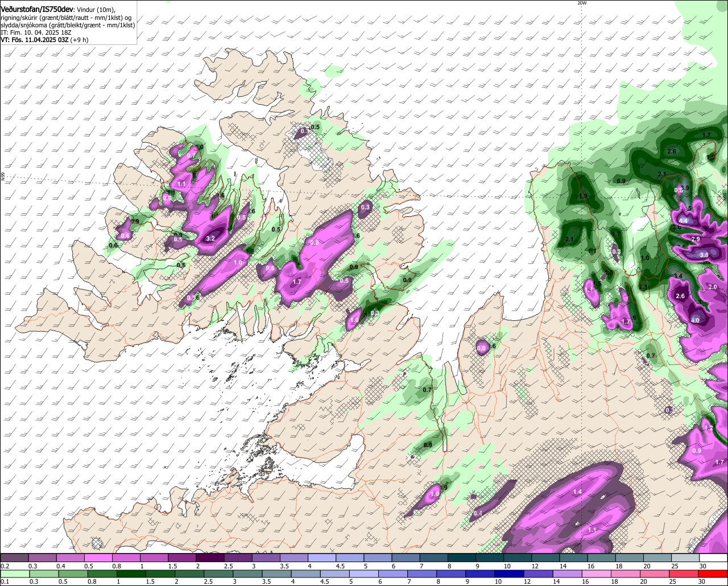This screenshot has width=728, height=586.
Task: Click the bright red swatch ending the lower legend row
Action: coord(714,574)
